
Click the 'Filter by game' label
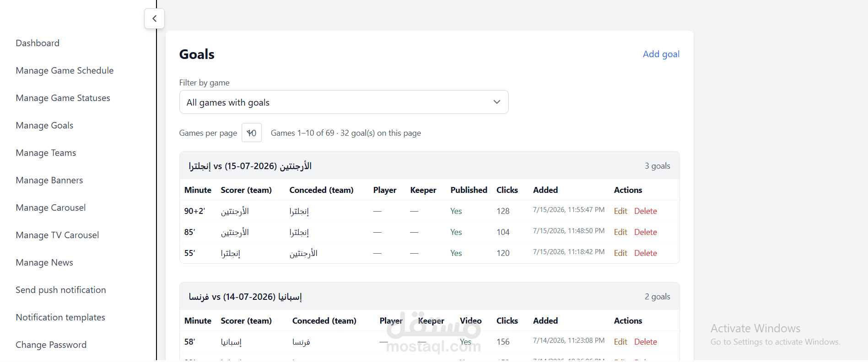click(204, 83)
